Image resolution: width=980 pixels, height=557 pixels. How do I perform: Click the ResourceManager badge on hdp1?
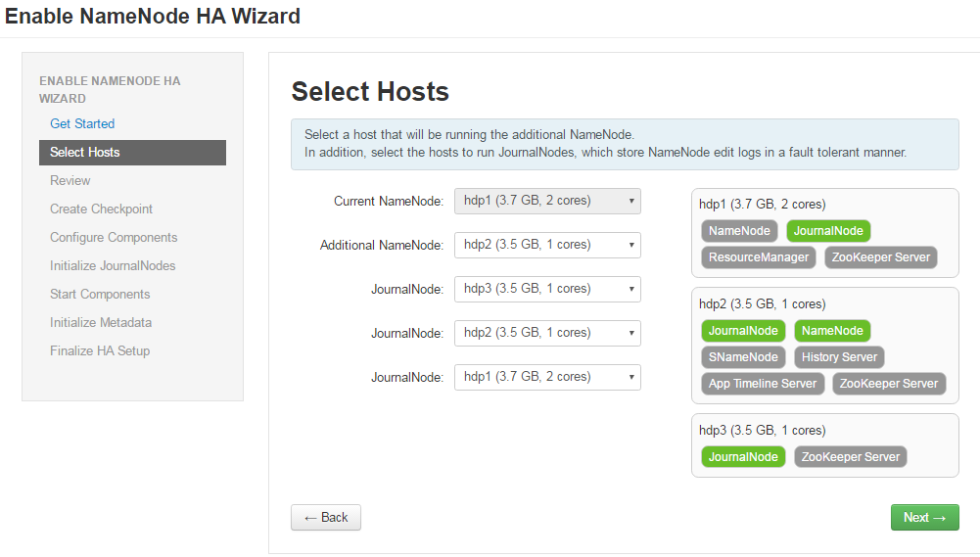(x=758, y=256)
